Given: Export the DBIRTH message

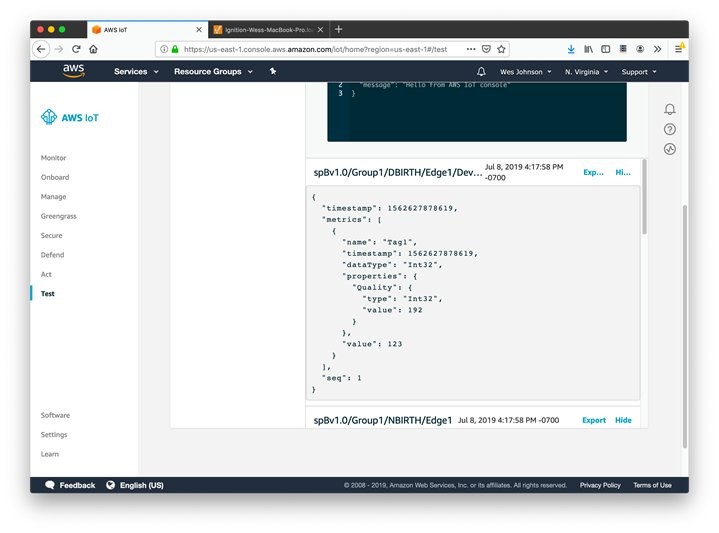Looking at the screenshot, I should click(593, 172).
